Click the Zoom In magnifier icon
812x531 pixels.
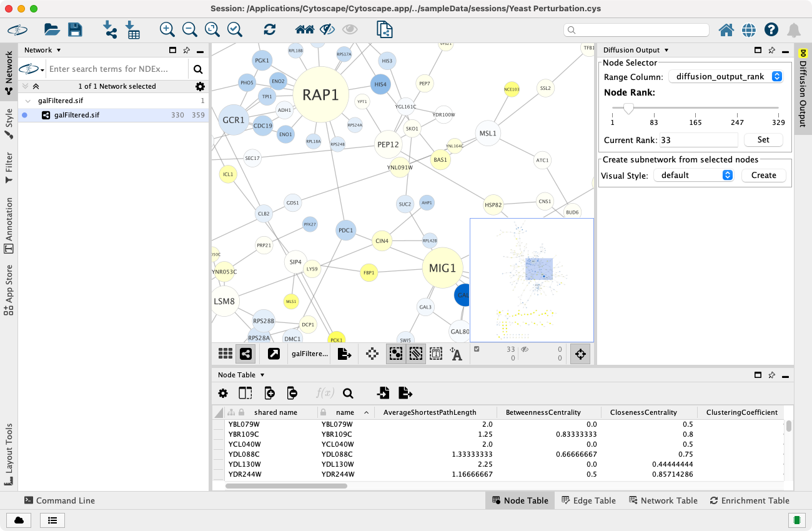pos(167,29)
